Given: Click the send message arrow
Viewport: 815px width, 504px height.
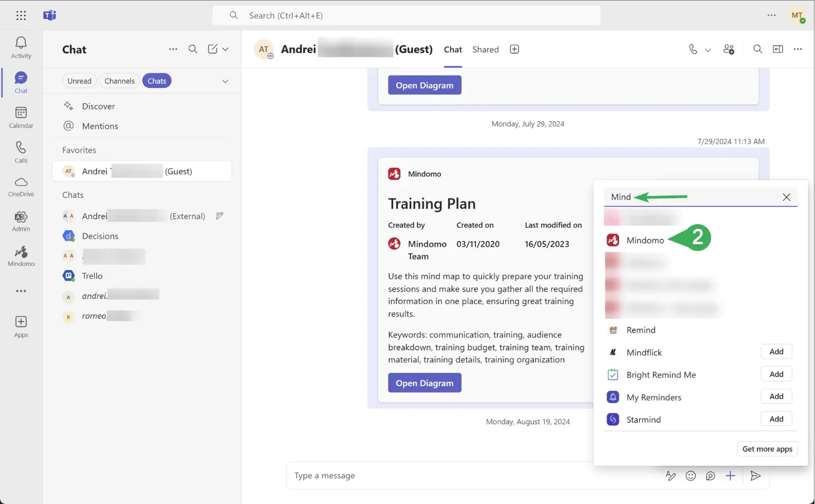Looking at the screenshot, I should tap(755, 476).
